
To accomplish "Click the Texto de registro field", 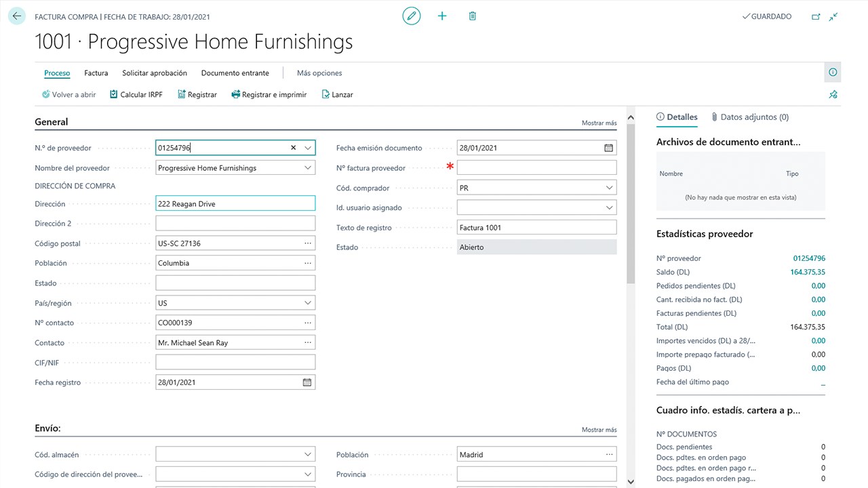I will [537, 228].
